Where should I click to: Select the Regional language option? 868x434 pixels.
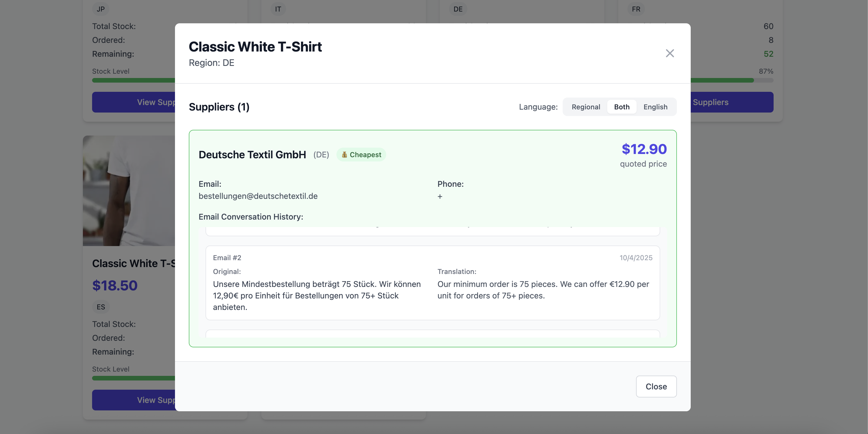(586, 107)
